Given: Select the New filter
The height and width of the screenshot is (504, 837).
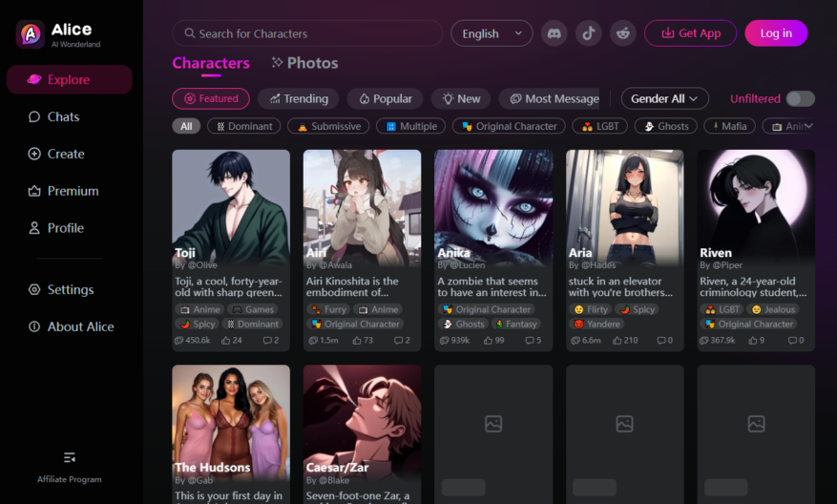Looking at the screenshot, I should pyautogui.click(x=461, y=98).
